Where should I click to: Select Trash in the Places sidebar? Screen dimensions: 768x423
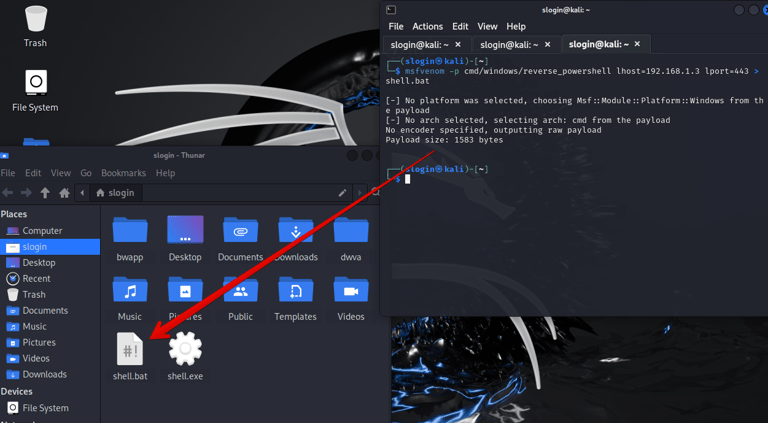[50, 294]
